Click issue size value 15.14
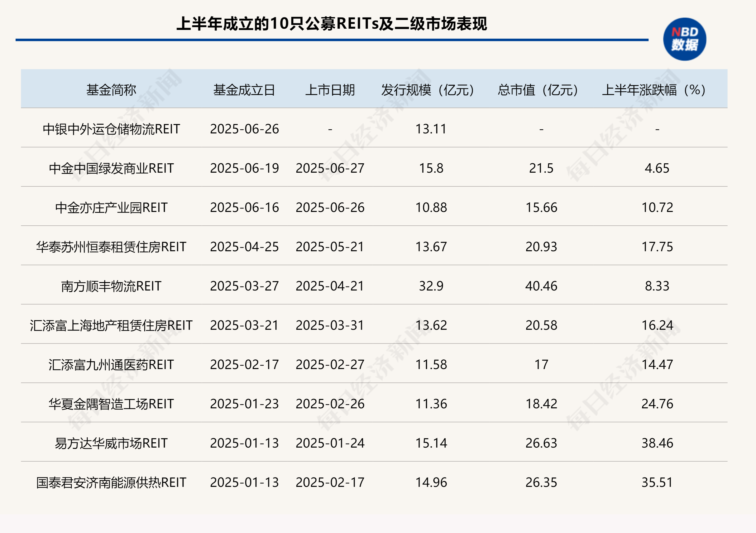 (x=431, y=443)
